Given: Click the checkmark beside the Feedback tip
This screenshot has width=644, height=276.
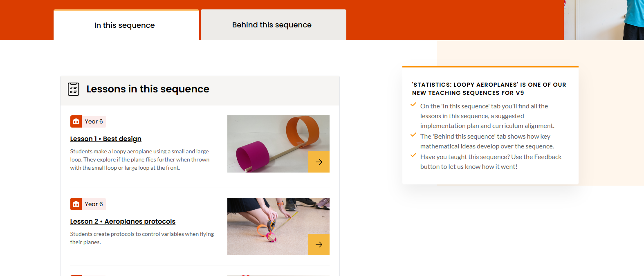Looking at the screenshot, I should click(413, 155).
